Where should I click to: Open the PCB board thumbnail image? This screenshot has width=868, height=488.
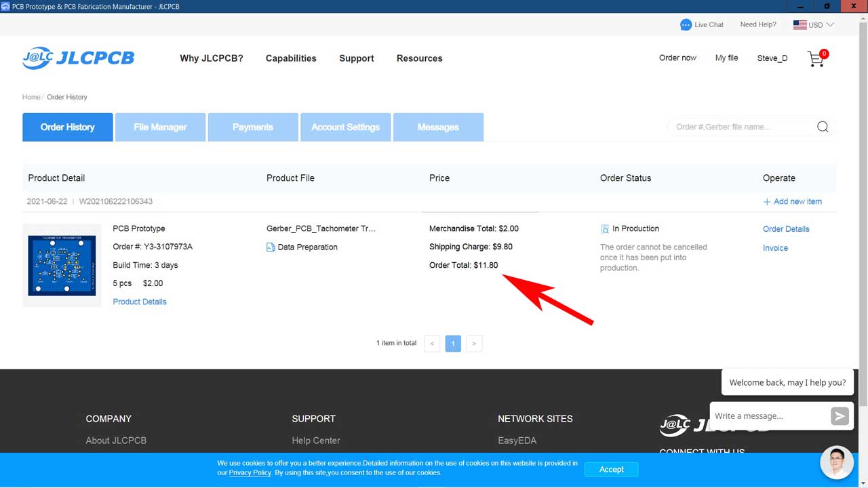(62, 265)
